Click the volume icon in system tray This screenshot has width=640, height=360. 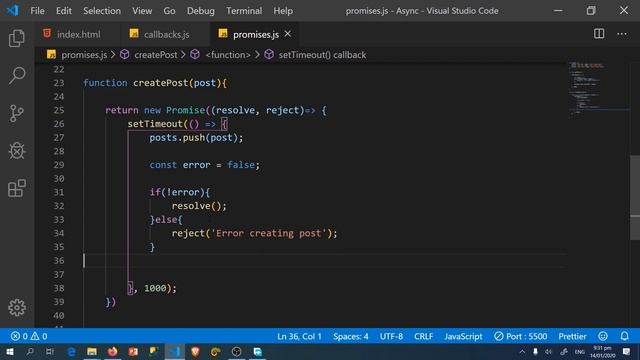coord(549,352)
